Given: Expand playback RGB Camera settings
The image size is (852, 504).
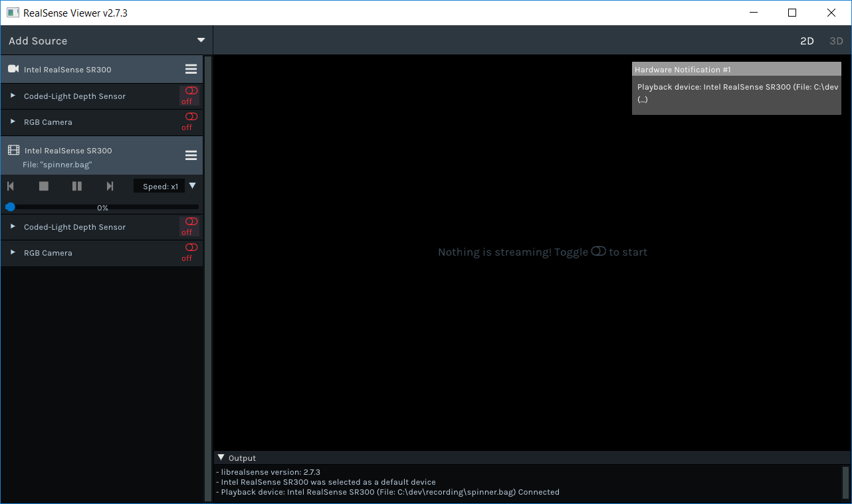Looking at the screenshot, I should point(13,253).
